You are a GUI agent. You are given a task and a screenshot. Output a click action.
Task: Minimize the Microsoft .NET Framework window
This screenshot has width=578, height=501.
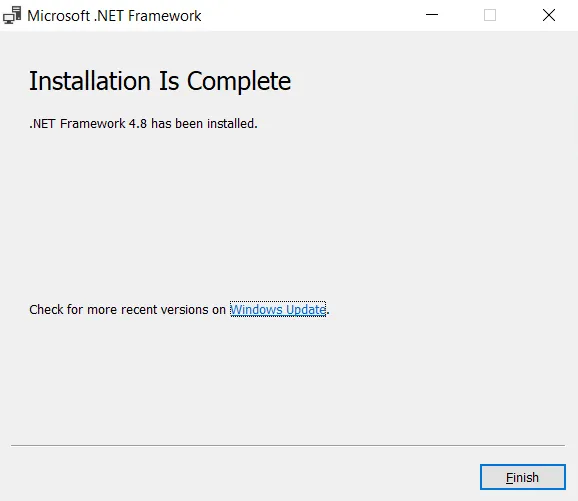(x=432, y=15)
